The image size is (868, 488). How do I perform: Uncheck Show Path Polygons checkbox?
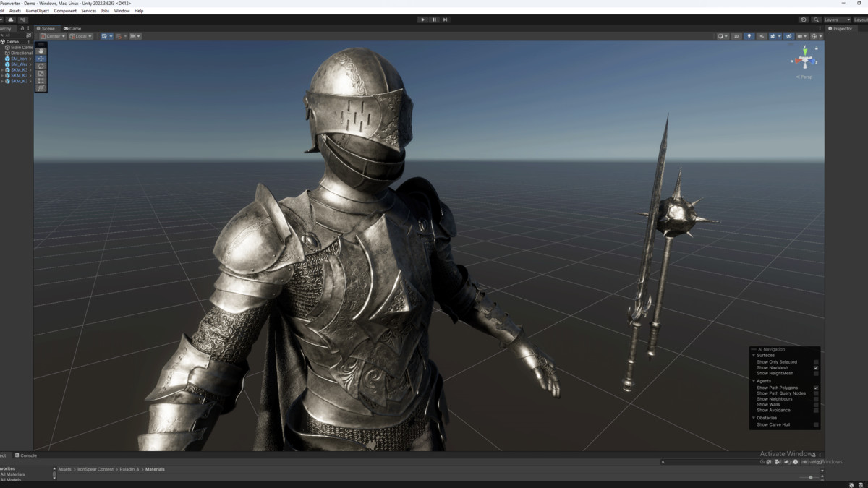[x=816, y=388]
